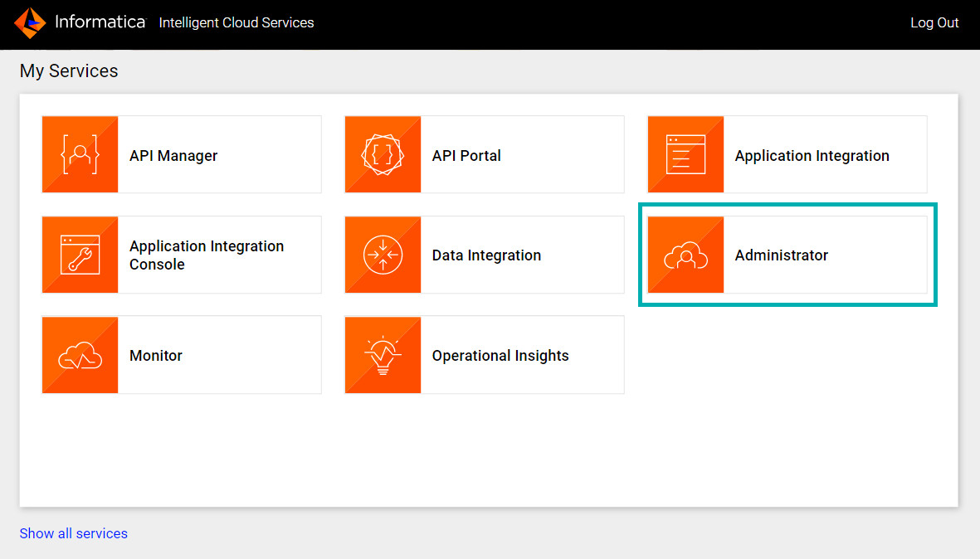The height and width of the screenshot is (559, 980).
Task: Open the Monitor service label
Action: click(156, 355)
